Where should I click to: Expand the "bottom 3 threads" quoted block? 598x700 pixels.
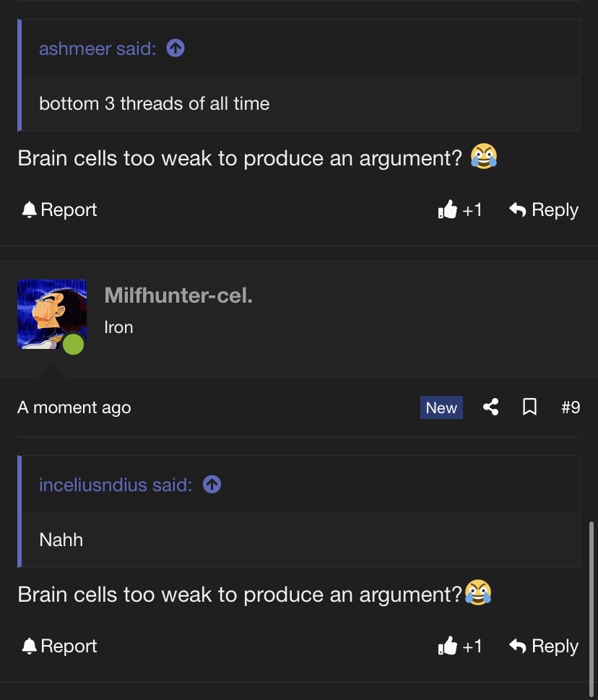[x=299, y=103]
